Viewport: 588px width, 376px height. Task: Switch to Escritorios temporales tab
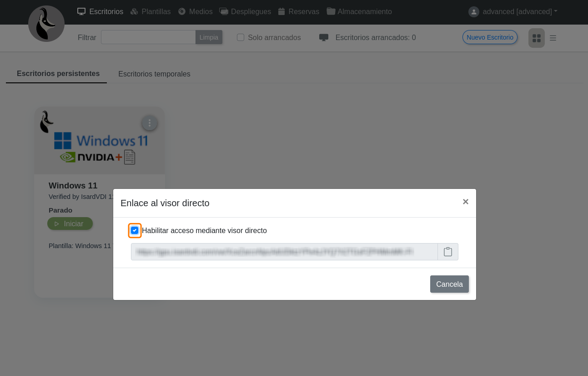click(154, 74)
